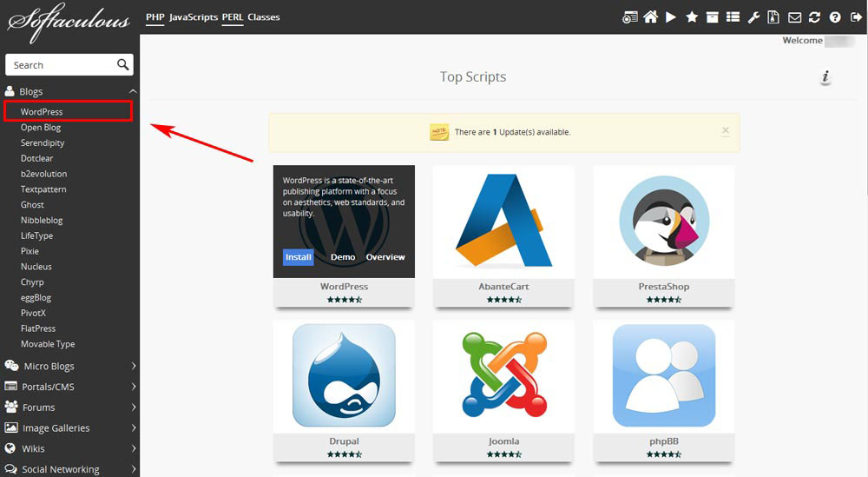This screenshot has height=477, width=868.
Task: Click the Drupal star rating
Action: point(344,454)
